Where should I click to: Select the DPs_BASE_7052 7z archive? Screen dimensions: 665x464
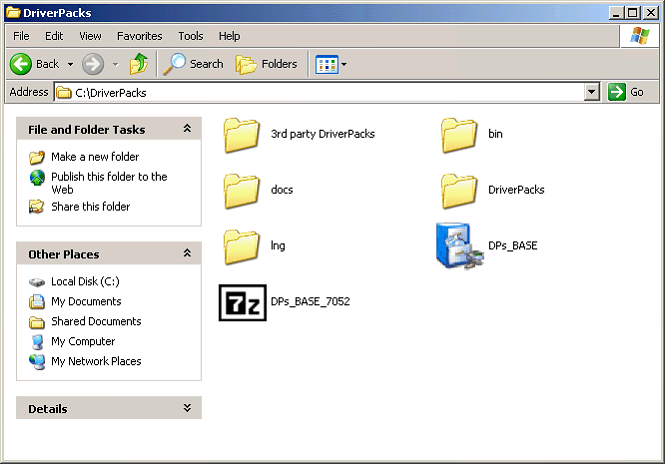[x=242, y=301]
